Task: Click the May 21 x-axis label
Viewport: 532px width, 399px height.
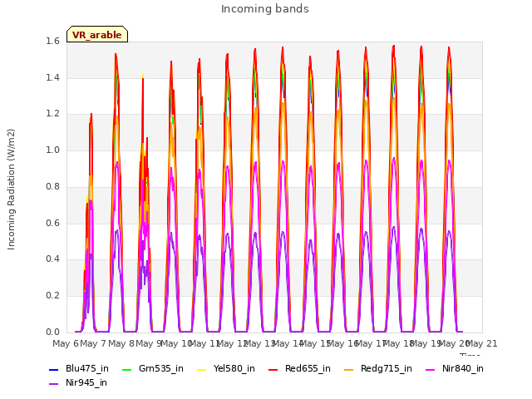Action: click(x=482, y=343)
